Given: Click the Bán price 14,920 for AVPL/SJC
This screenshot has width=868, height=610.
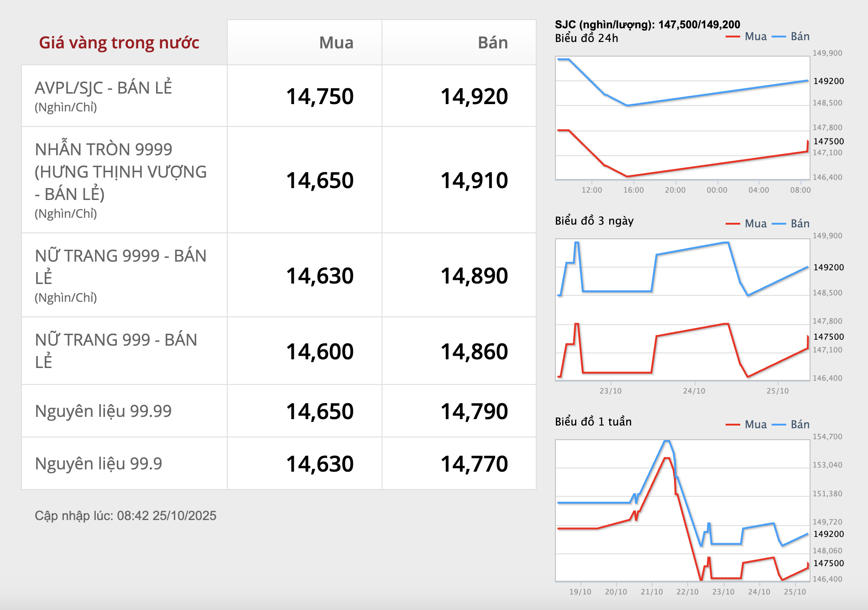Looking at the screenshot, I should [474, 96].
